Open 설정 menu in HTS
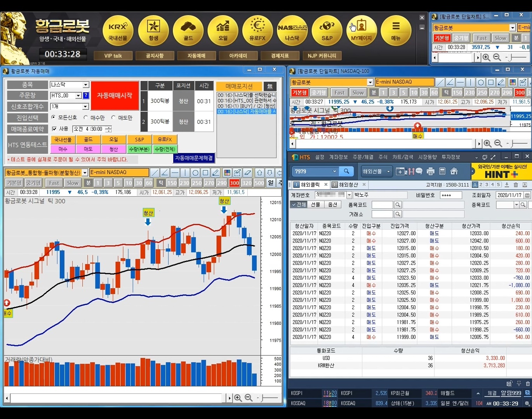 [320, 157]
